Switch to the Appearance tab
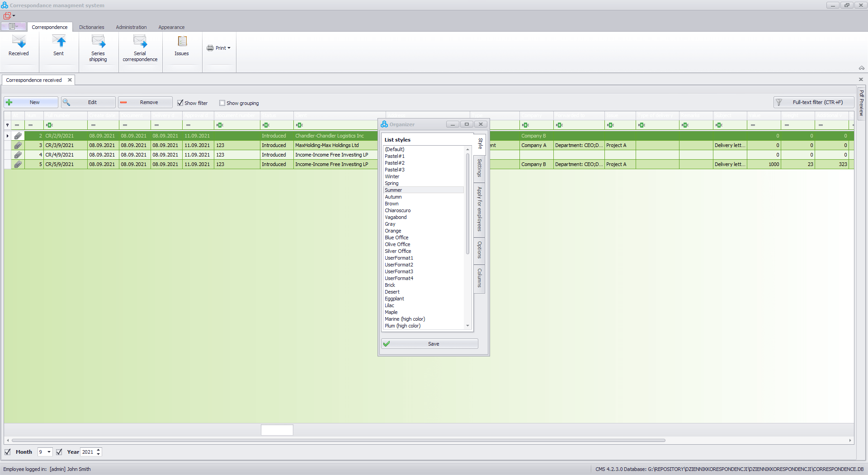 (x=171, y=27)
